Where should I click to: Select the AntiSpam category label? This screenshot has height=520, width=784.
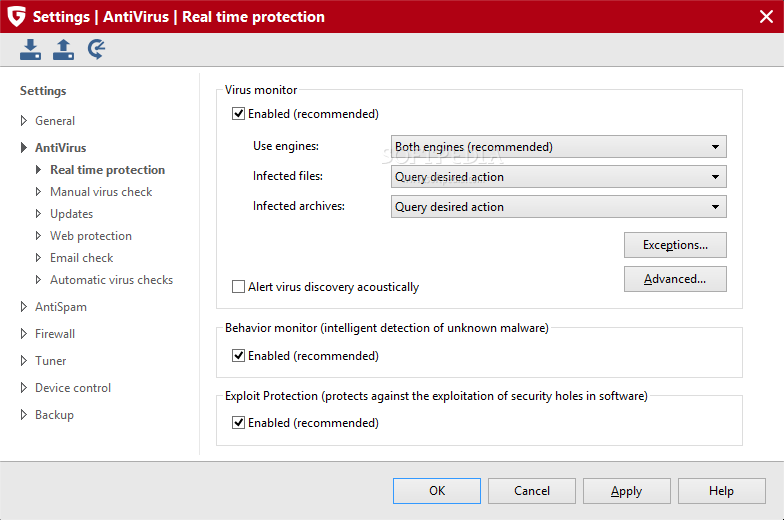coord(61,307)
